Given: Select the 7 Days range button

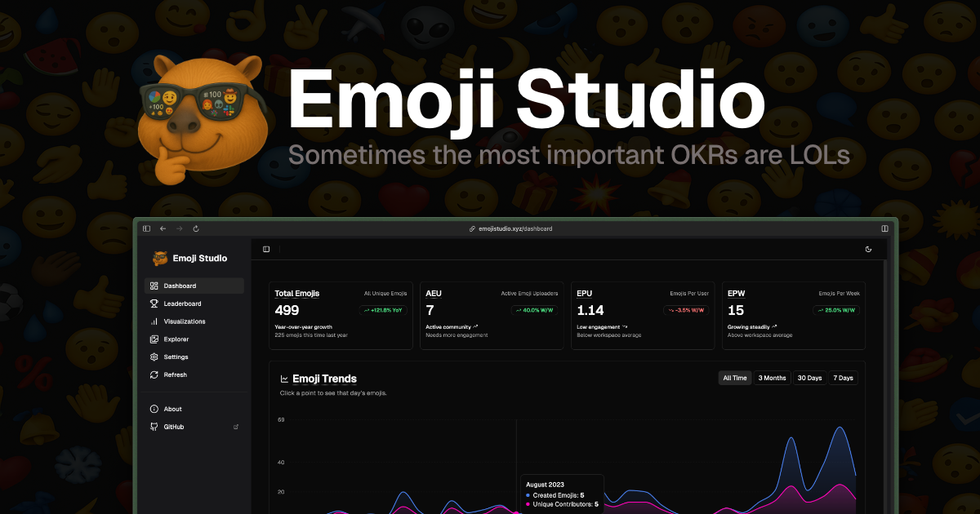Looking at the screenshot, I should click(x=844, y=378).
